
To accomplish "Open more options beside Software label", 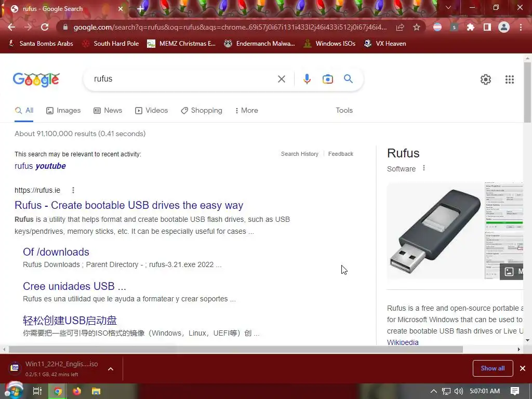I will pyautogui.click(x=424, y=168).
